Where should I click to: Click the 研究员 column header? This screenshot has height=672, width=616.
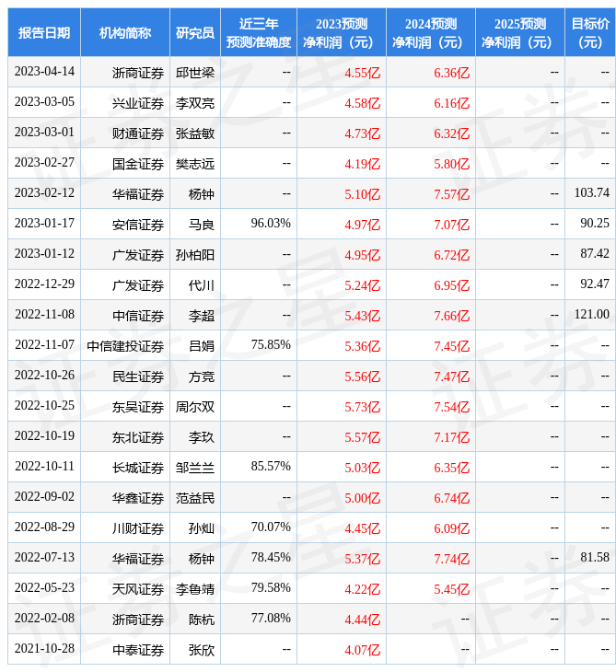click(195, 32)
